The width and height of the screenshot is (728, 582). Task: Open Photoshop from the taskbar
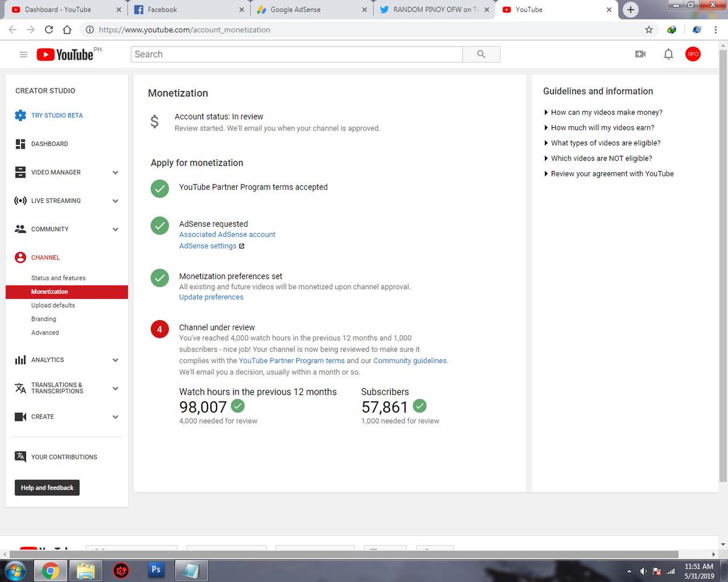(156, 570)
